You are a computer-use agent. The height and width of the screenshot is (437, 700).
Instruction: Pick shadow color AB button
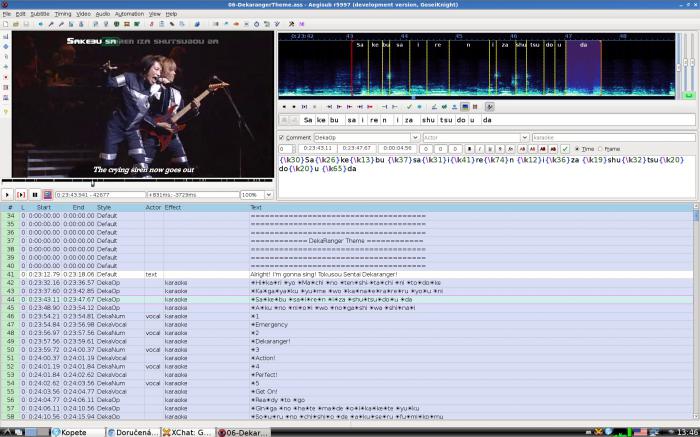553,149
